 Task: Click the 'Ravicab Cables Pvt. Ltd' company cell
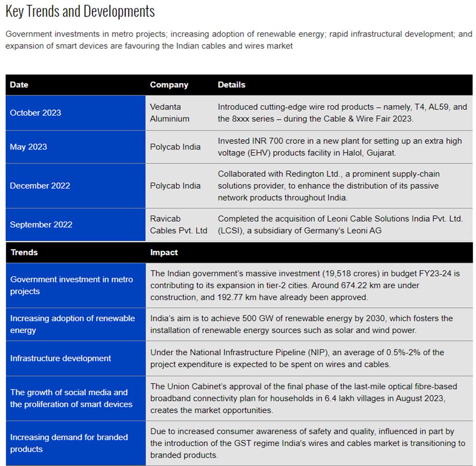point(178,225)
